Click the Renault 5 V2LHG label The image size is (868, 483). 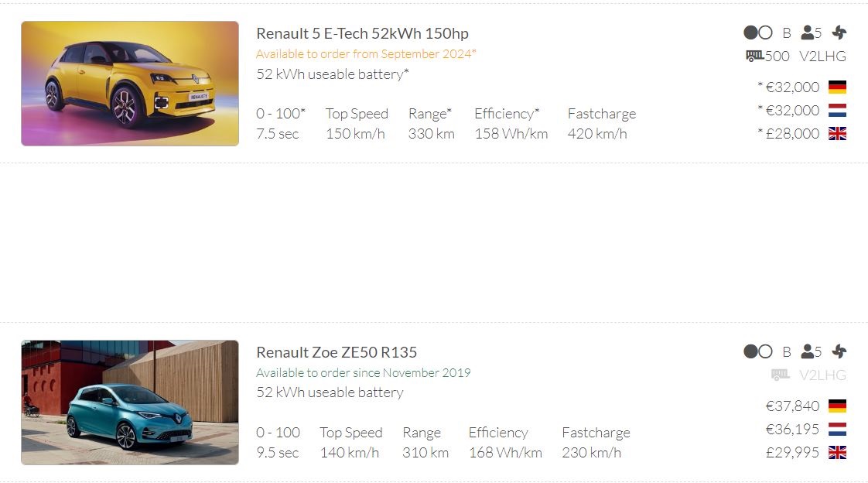[822, 56]
